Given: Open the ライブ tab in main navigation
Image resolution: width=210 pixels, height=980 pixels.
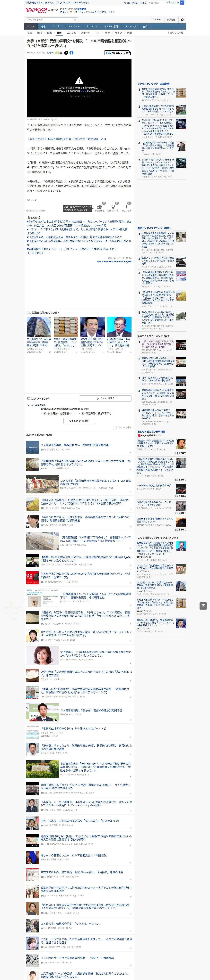Looking at the screenshot, I should (56, 27).
